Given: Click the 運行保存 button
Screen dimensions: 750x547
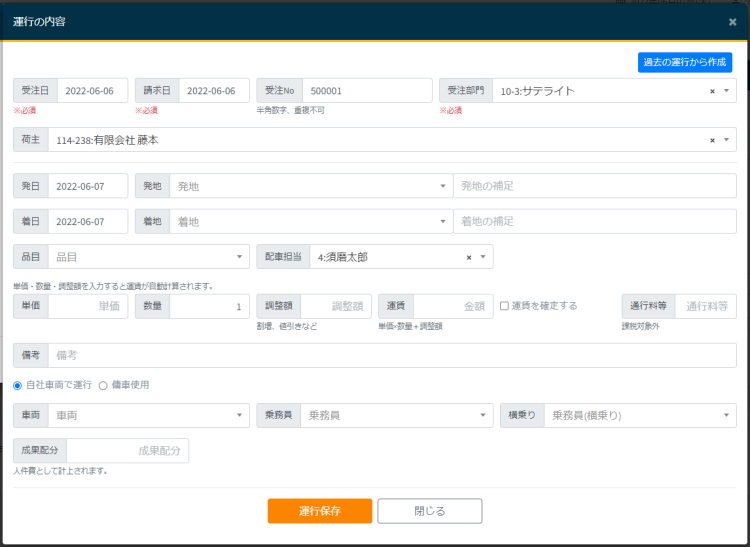Looking at the screenshot, I should pyautogui.click(x=320, y=511).
